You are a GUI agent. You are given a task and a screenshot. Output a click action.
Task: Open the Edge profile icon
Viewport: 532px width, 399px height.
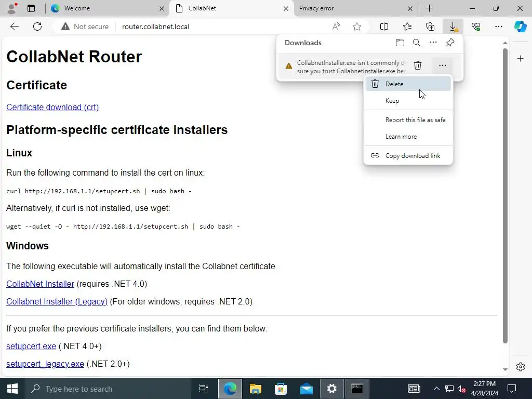coord(12,8)
